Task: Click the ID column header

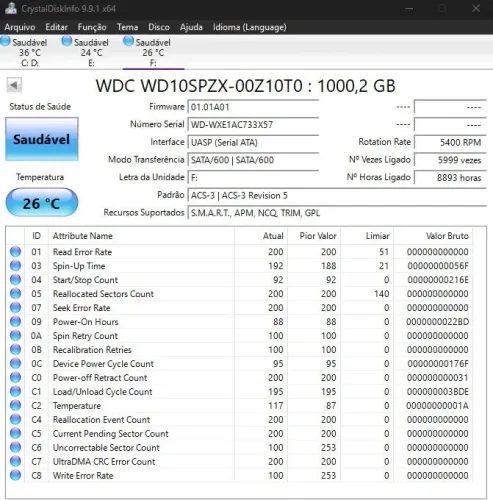Action: tap(36, 236)
